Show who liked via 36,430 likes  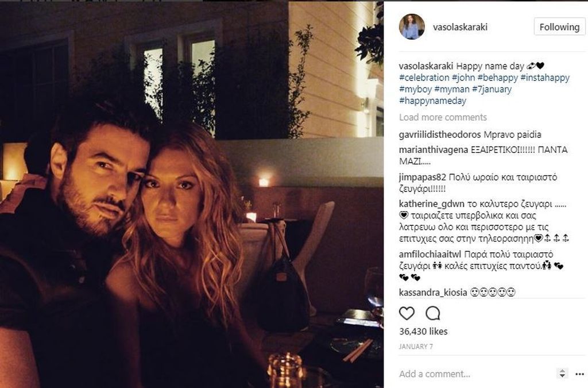[x=423, y=331]
